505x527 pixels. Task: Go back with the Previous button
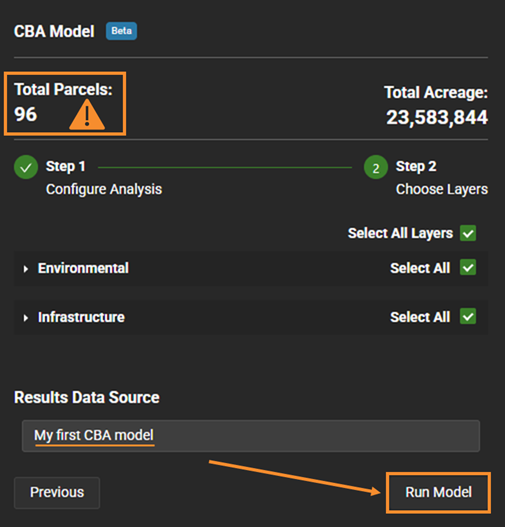[x=57, y=492]
